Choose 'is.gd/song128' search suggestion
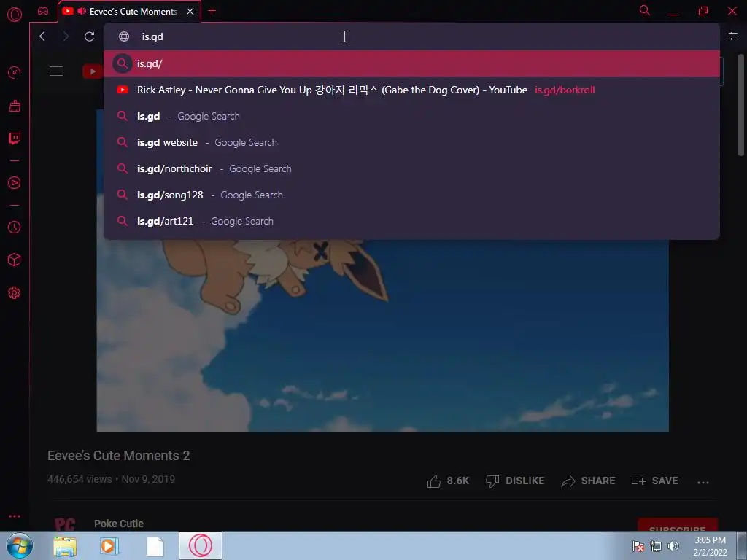Screen dimensions: 747x560 (411, 195)
